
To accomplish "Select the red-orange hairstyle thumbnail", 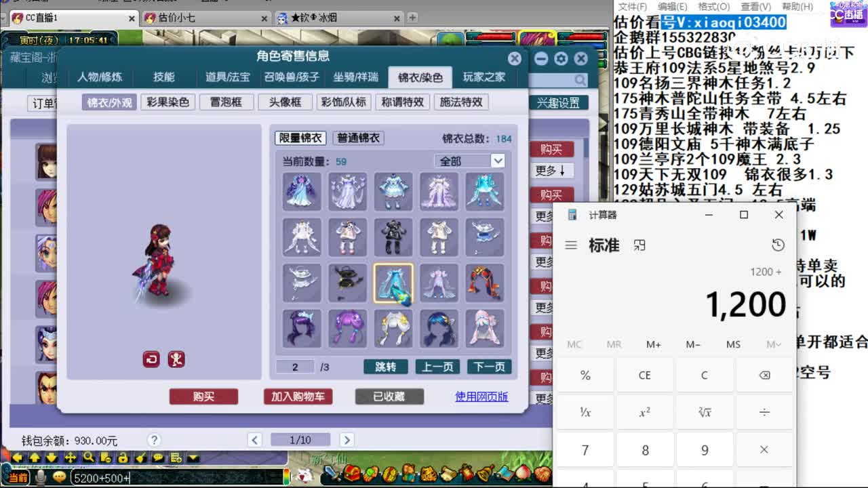I will coord(484,283).
